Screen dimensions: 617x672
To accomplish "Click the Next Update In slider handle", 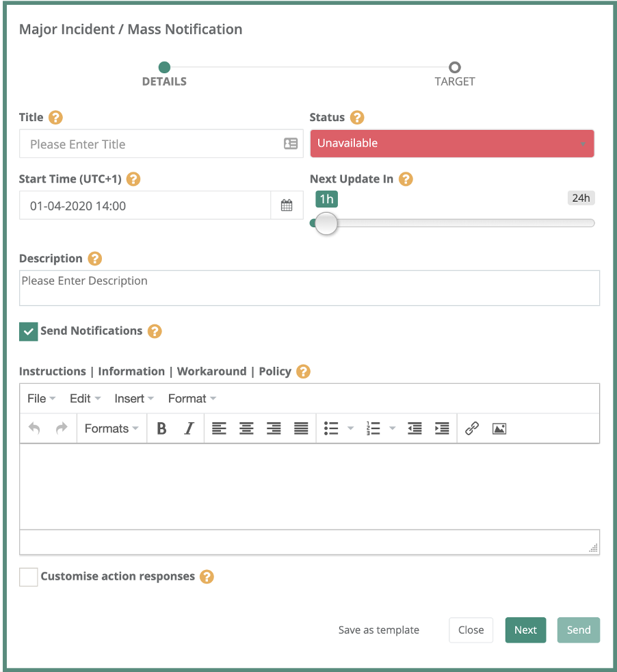I will pyautogui.click(x=326, y=223).
